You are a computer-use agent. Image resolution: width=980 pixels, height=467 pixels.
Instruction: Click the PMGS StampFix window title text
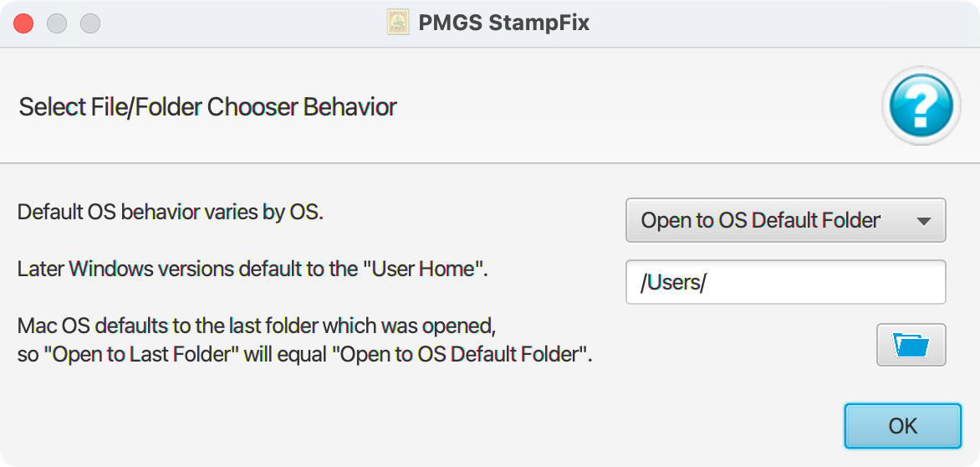[x=503, y=23]
